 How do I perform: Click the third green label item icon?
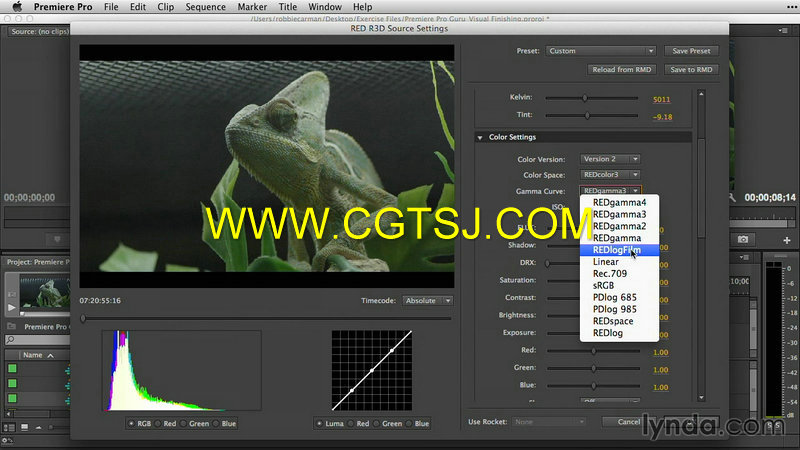coord(12,398)
